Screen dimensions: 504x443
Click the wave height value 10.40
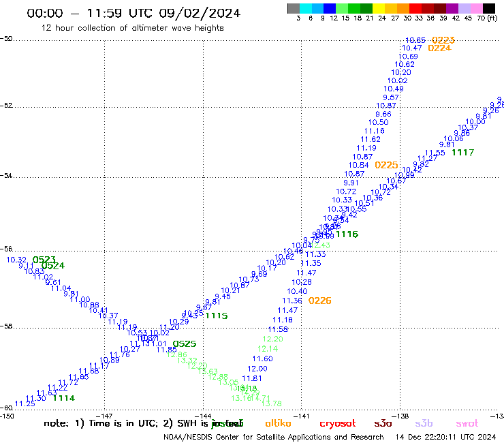pyautogui.click(x=297, y=291)
